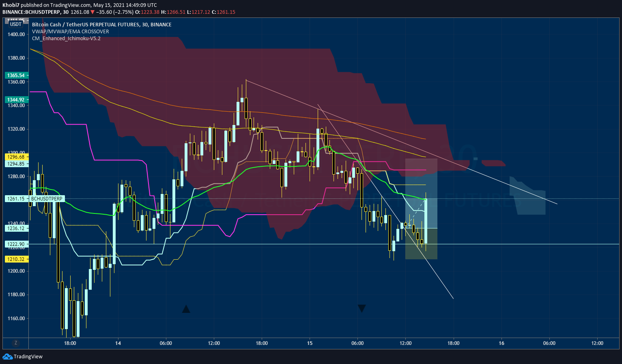Click the 1222.90 horizontal line price label
The height and width of the screenshot is (364, 622).
(x=16, y=244)
